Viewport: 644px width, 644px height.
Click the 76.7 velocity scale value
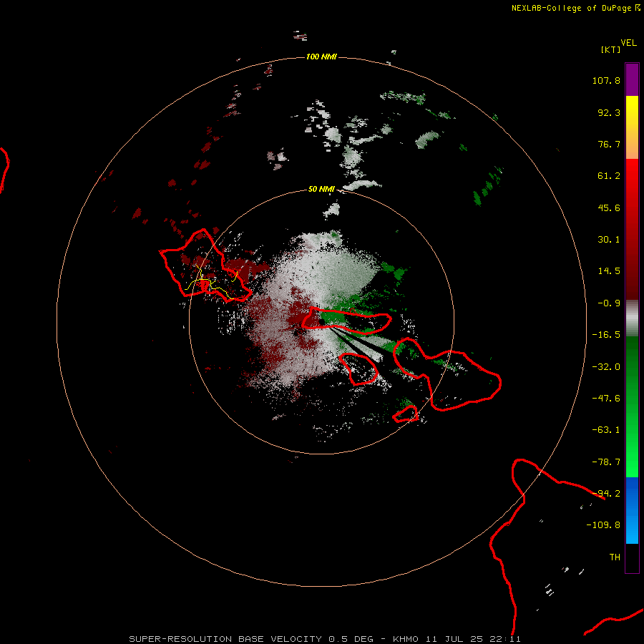click(x=609, y=144)
